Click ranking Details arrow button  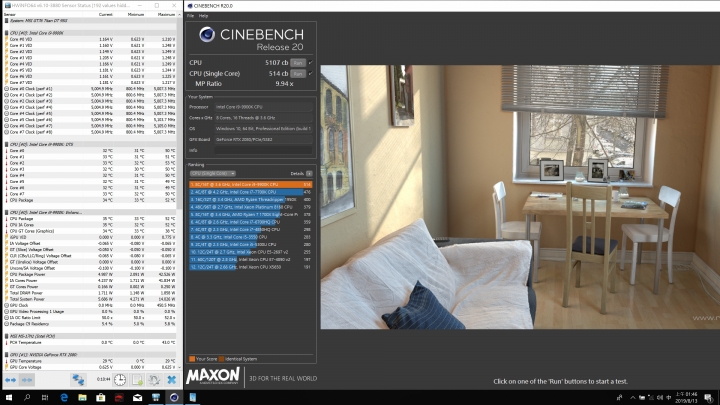[x=309, y=174]
